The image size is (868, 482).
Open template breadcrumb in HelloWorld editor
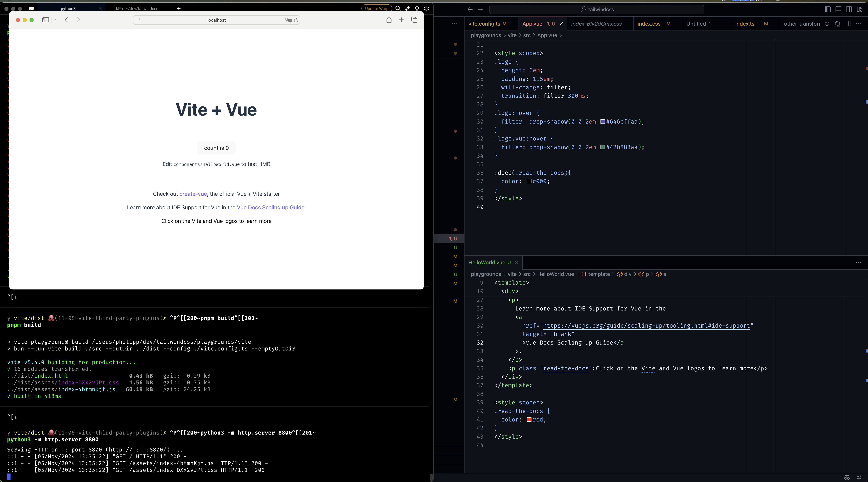pos(595,274)
